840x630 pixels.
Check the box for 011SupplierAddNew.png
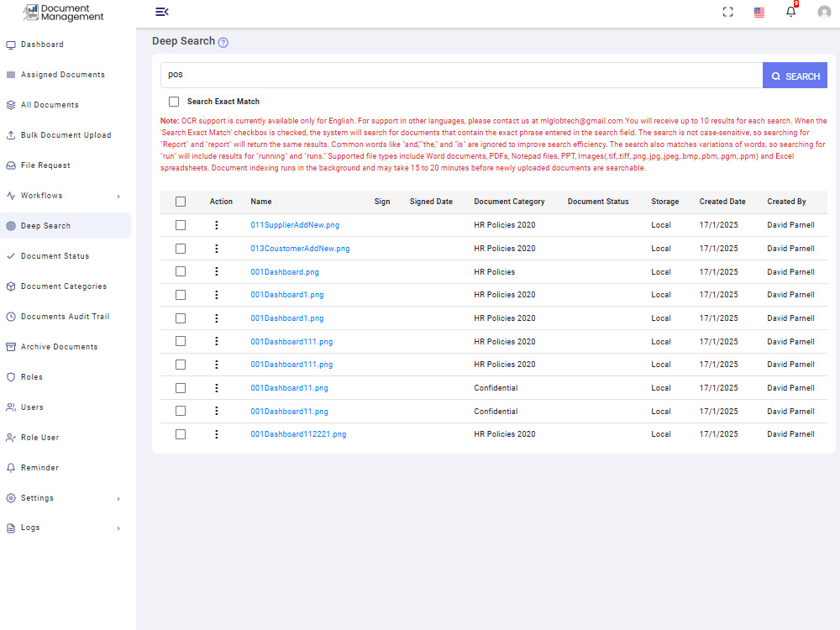click(181, 225)
